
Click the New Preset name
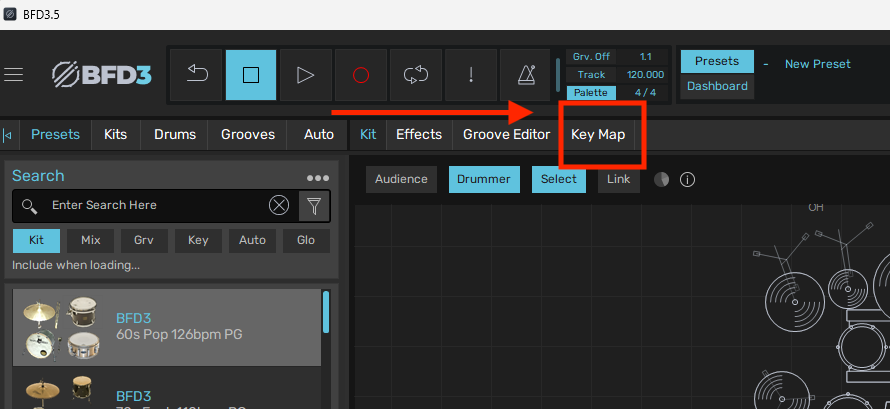click(x=817, y=64)
